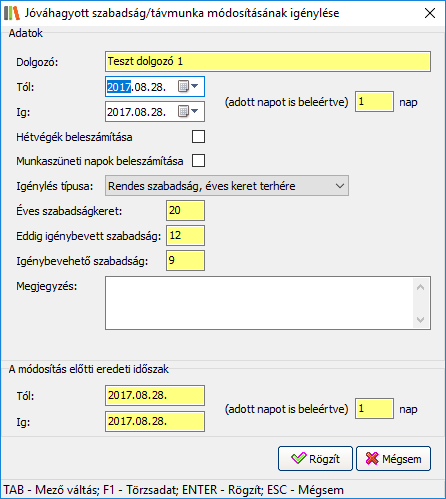
Task: Open the Tól date picker dropdown arrow
Action: pos(195,86)
